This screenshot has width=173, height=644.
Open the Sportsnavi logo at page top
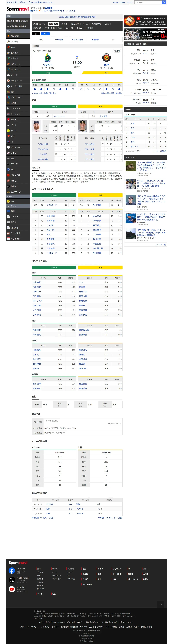[x=17, y=9]
